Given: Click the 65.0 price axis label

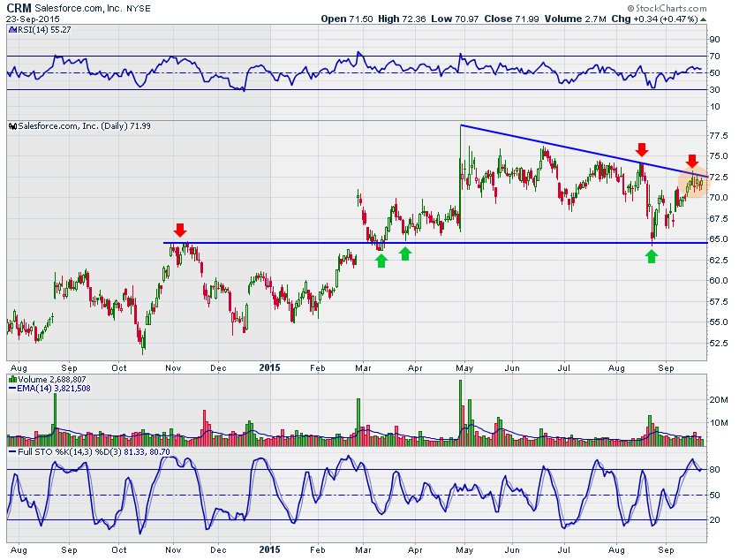Looking at the screenshot, I should tap(719, 239).
